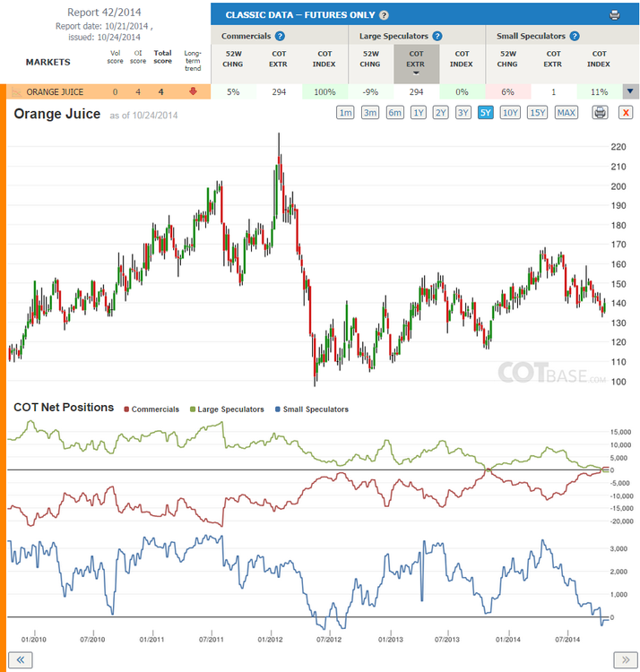
Task: Click Large Speculators 52W CHNG value -9%
Action: coord(370,91)
